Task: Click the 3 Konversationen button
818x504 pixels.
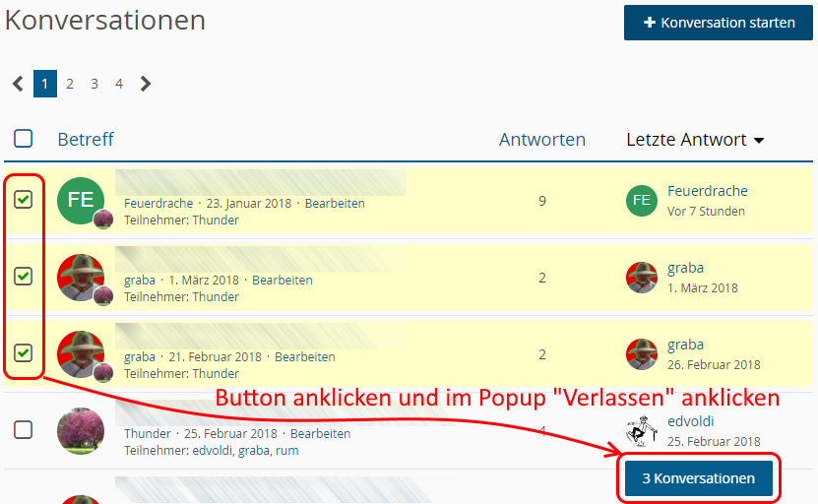Action: tap(699, 478)
